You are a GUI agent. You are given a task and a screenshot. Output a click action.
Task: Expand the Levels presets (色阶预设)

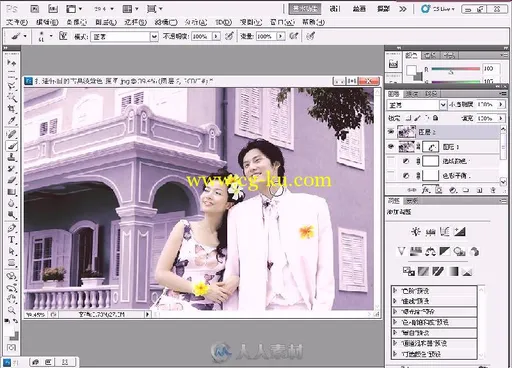tap(395, 291)
